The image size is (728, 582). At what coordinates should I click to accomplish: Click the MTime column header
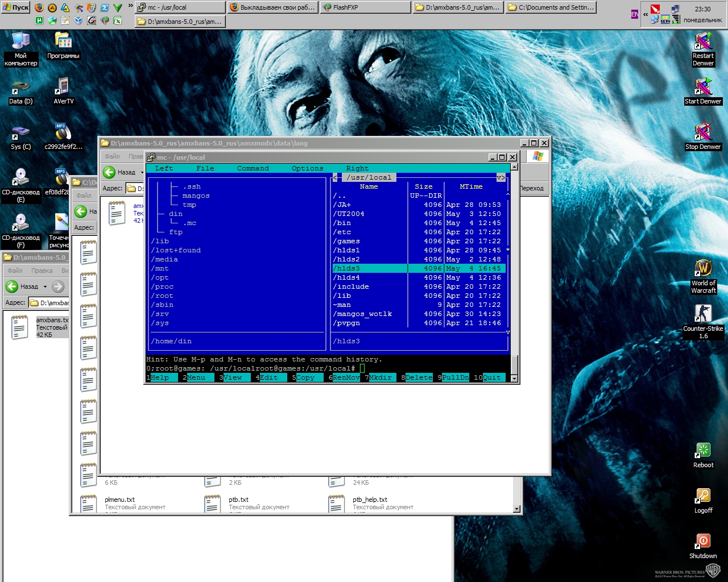click(471, 186)
